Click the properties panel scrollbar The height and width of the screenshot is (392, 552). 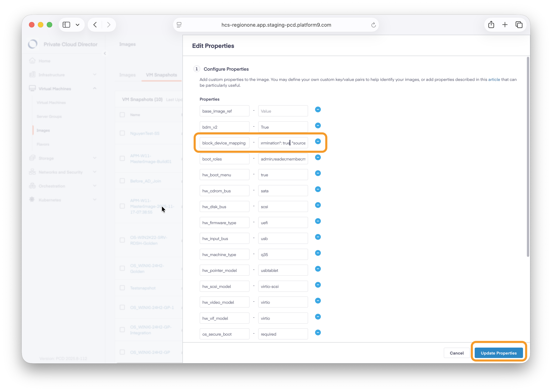[x=528, y=157]
